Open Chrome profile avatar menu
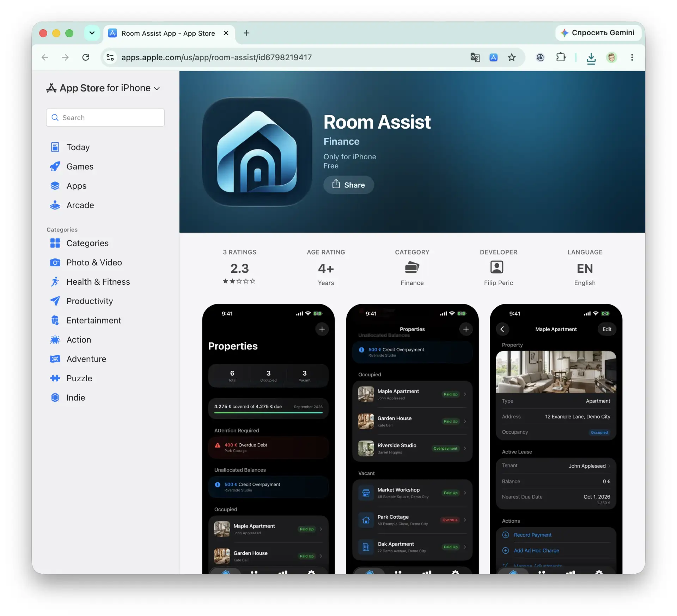677x616 pixels. click(612, 57)
